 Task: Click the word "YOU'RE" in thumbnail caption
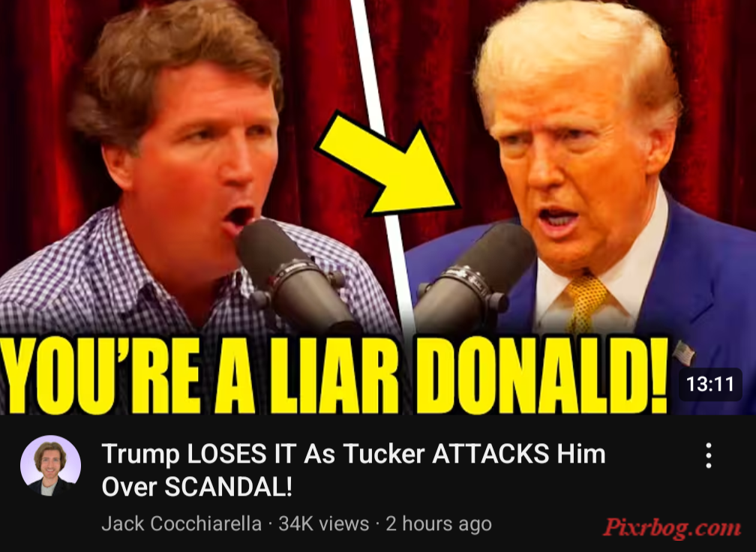(x=100, y=376)
